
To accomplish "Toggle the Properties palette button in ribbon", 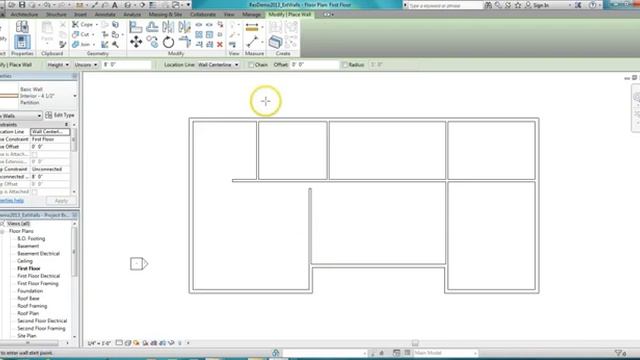I will 22,42.
